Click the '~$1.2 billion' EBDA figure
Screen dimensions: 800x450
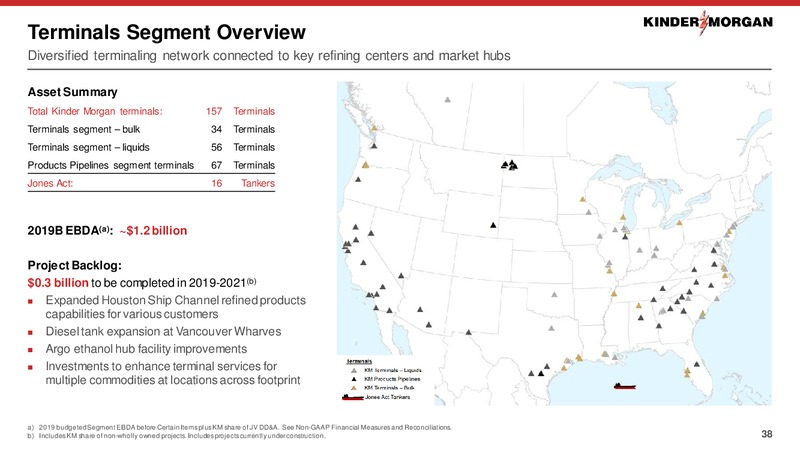pos(153,231)
